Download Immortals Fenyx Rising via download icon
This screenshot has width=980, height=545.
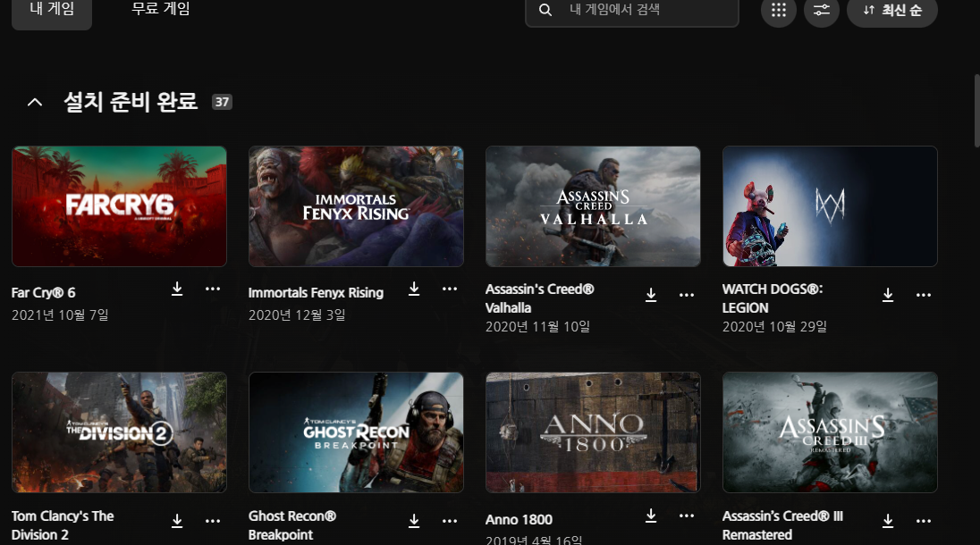(414, 289)
